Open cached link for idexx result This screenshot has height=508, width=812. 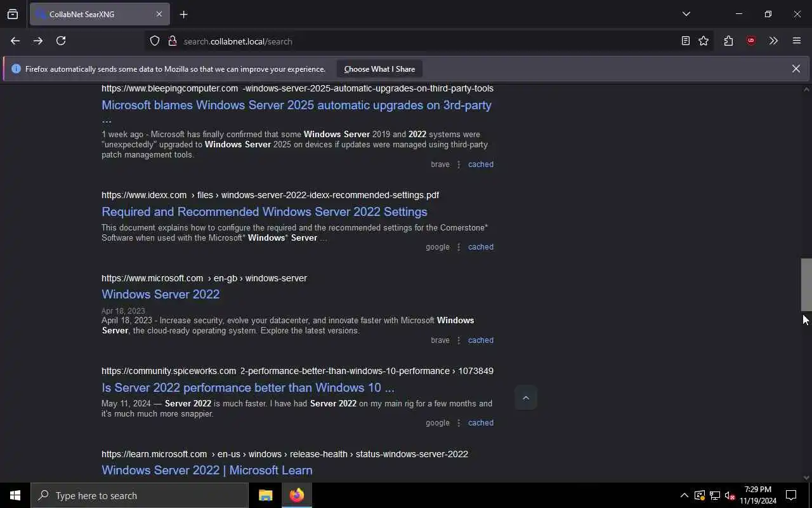(480, 247)
